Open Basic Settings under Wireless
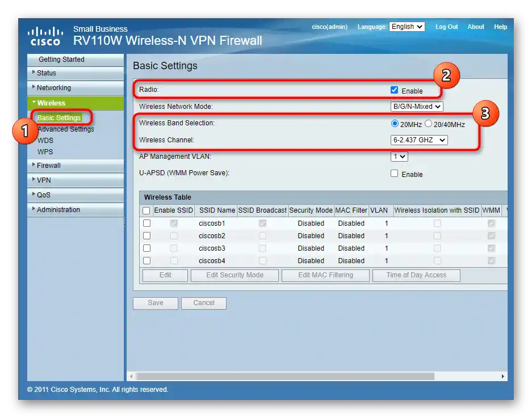Viewport: 532px width, 418px height. (x=59, y=117)
